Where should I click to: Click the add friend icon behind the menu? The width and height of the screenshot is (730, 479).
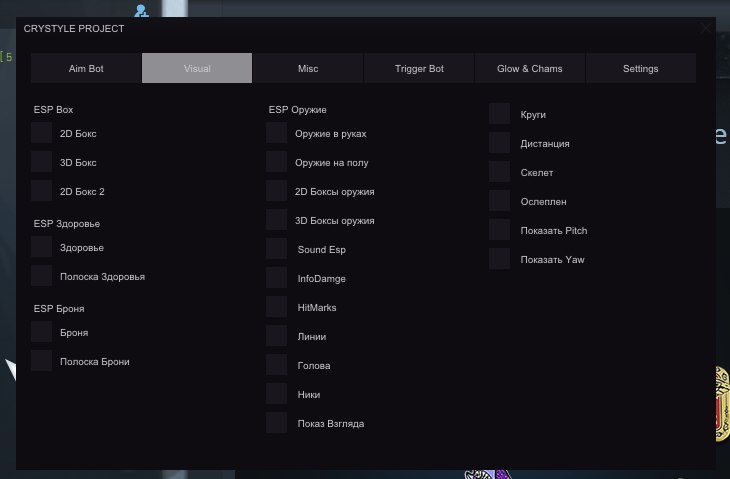coord(142,10)
